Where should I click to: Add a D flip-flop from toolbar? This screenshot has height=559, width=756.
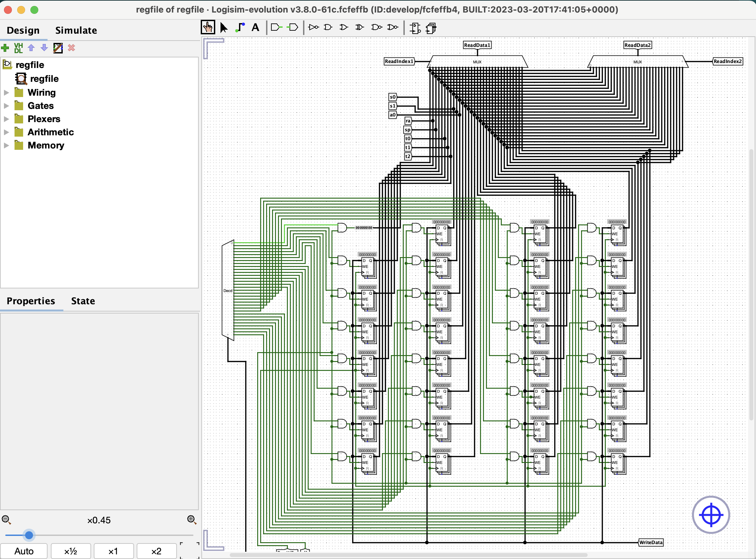pyautogui.click(x=415, y=28)
